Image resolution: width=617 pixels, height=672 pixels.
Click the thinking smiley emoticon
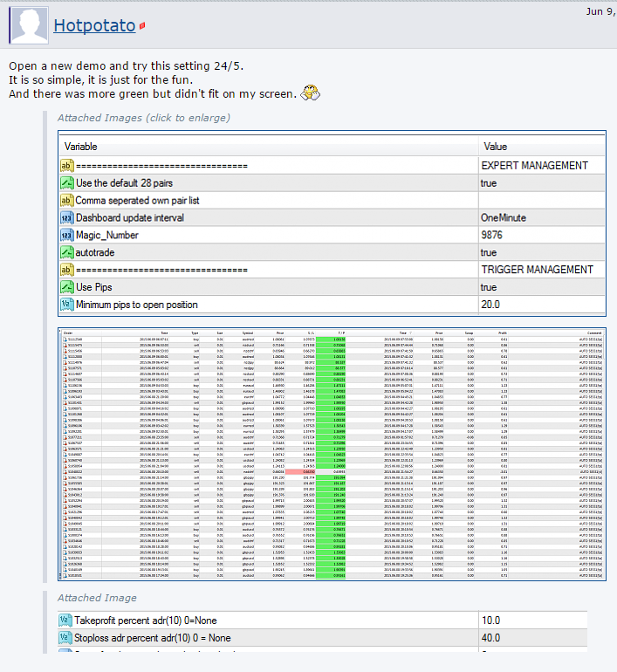point(310,93)
